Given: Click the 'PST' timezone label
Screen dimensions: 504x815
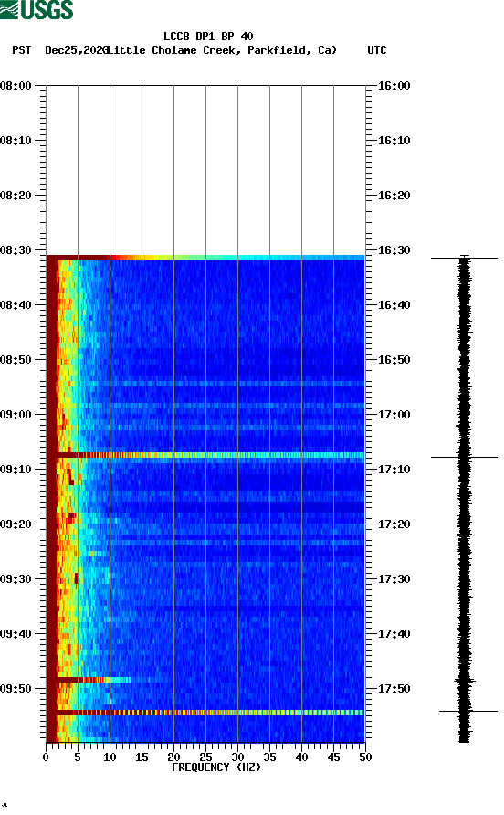Looking at the screenshot, I should tap(22, 50).
